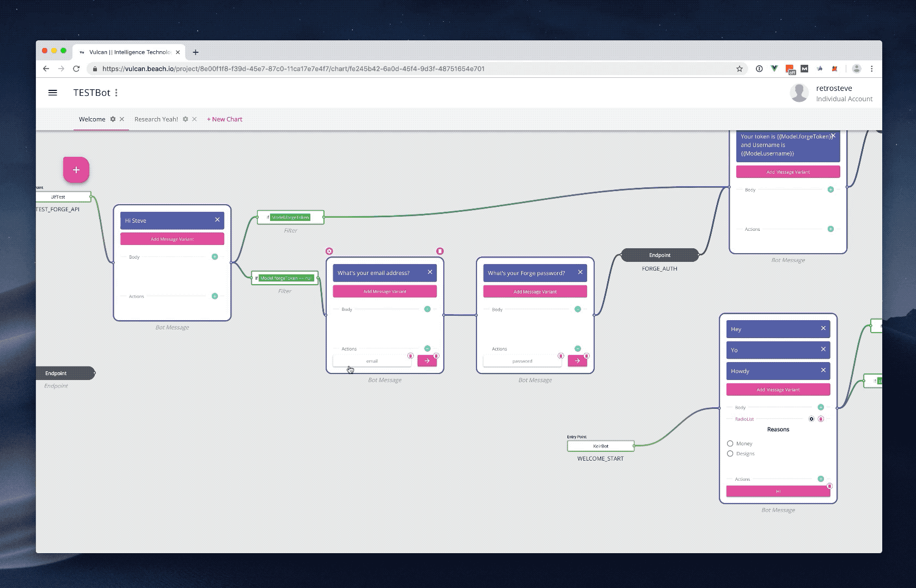916x588 pixels.
Task: Open Welcome chart settings gear
Action: tap(113, 119)
